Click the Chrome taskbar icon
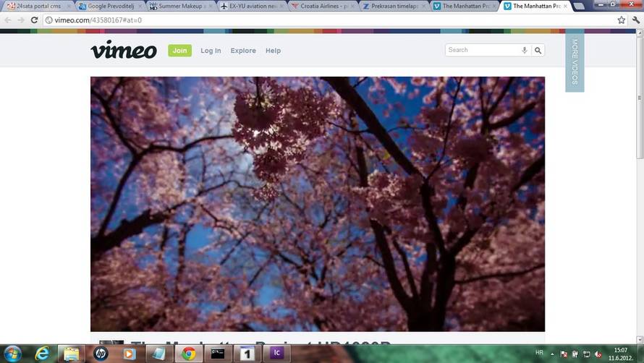Viewport: 644px width, 363px height. (189, 354)
